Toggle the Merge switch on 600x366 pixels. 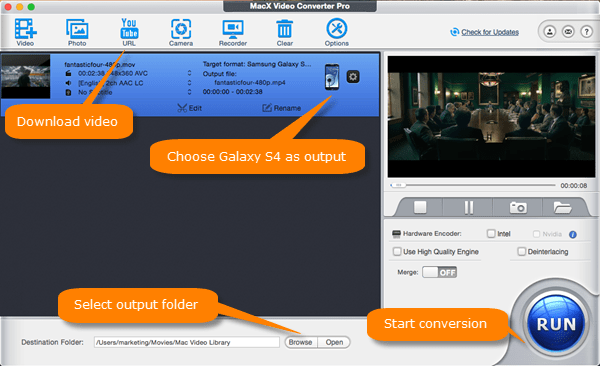439,272
